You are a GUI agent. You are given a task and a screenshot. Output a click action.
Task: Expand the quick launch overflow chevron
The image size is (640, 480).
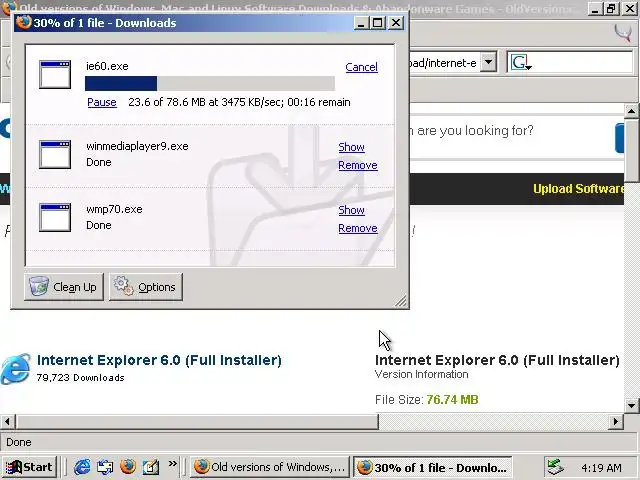point(173,464)
